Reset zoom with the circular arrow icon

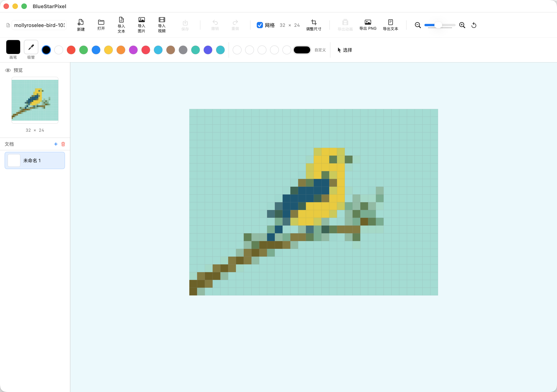click(474, 25)
